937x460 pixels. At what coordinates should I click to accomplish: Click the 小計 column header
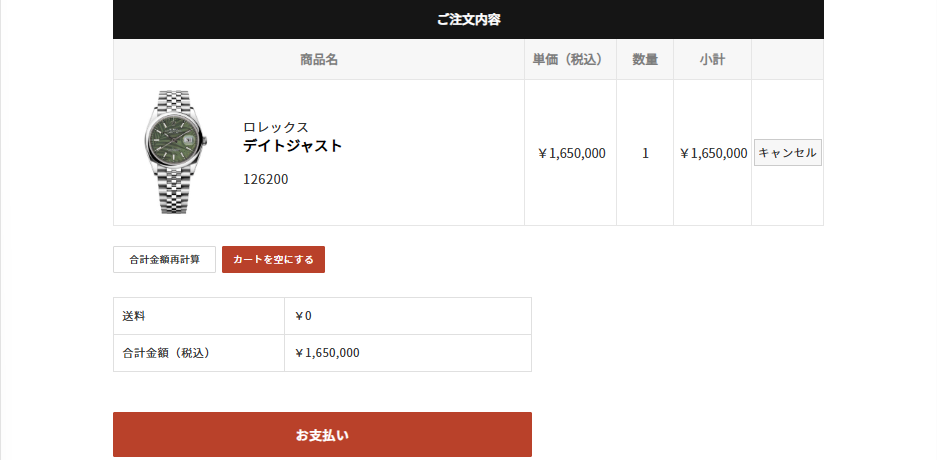click(712, 60)
